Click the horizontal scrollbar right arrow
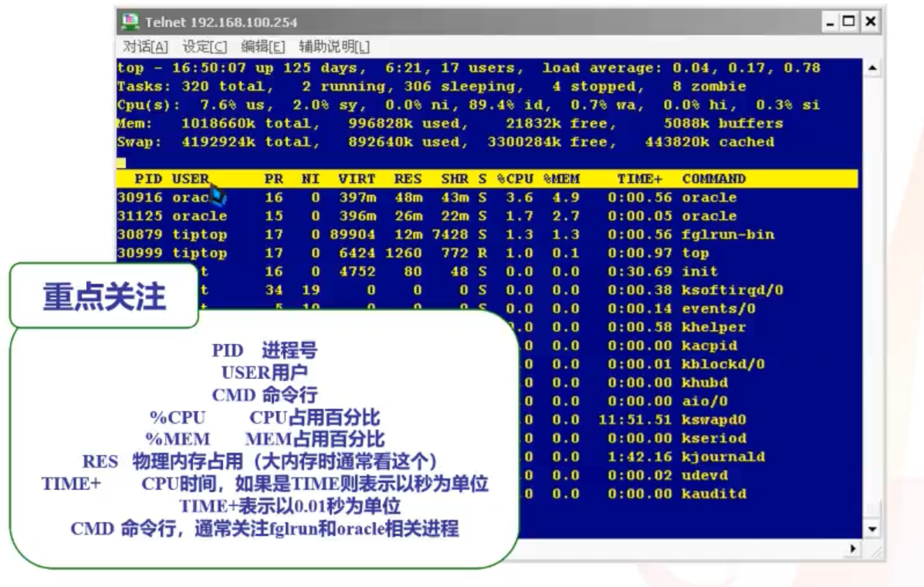The width and height of the screenshot is (924, 587). click(x=853, y=548)
